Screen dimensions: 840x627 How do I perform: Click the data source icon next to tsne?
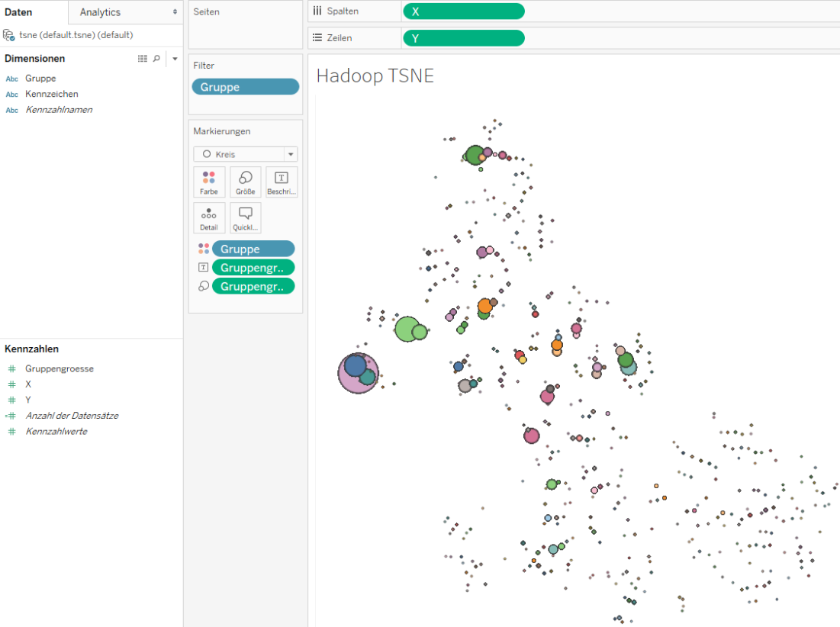point(10,35)
